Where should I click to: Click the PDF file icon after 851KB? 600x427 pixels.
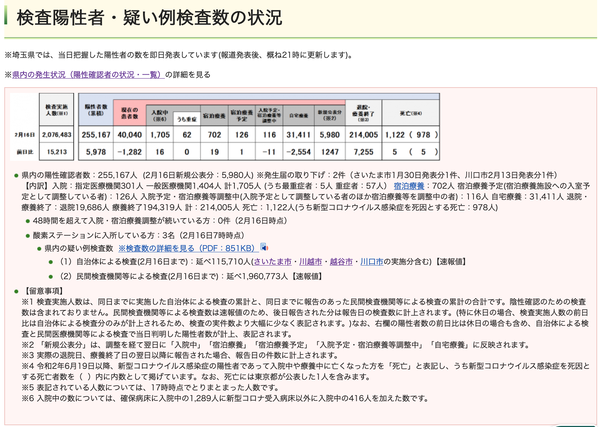point(264,247)
